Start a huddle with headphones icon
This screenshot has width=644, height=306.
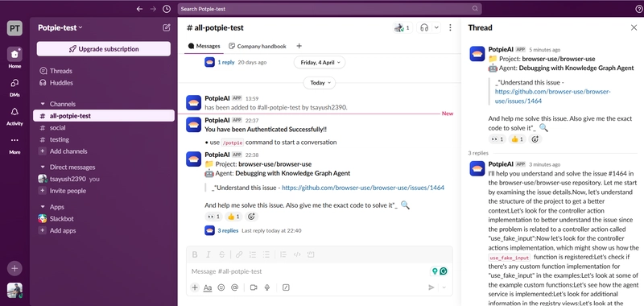click(425, 27)
